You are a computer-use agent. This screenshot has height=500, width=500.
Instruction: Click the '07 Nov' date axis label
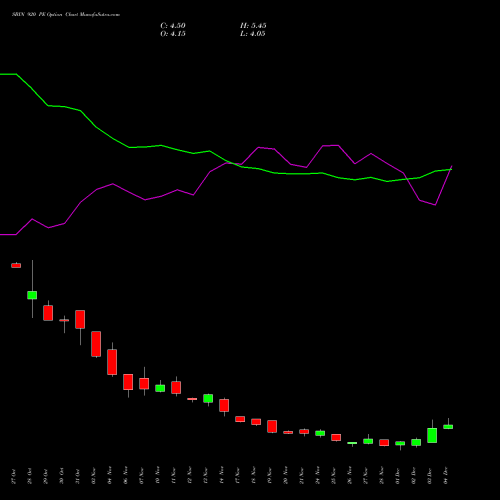pos(142,476)
